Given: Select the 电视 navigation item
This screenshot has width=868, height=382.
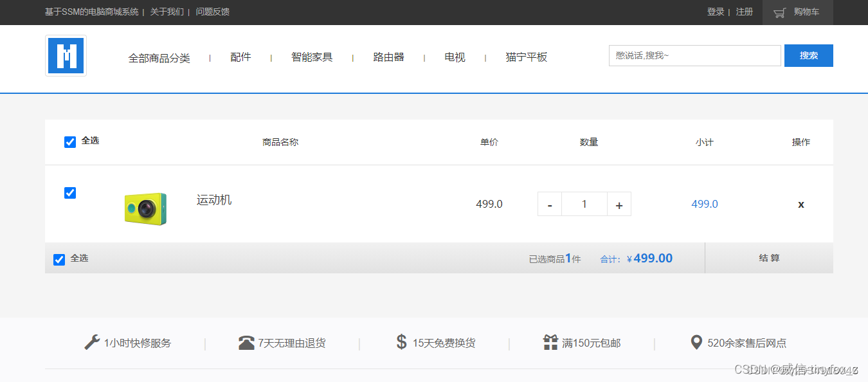Looking at the screenshot, I should 454,57.
